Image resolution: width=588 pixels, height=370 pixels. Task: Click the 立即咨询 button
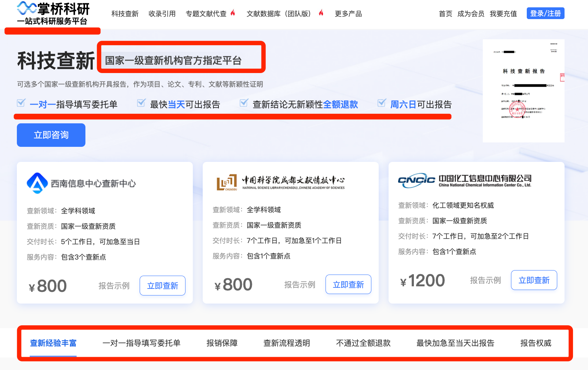tap(51, 135)
